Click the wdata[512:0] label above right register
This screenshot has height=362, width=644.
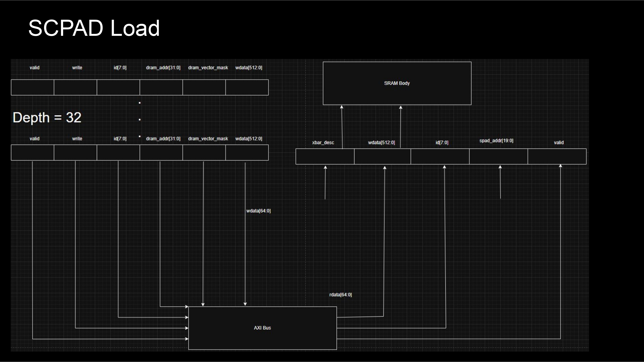tap(381, 143)
